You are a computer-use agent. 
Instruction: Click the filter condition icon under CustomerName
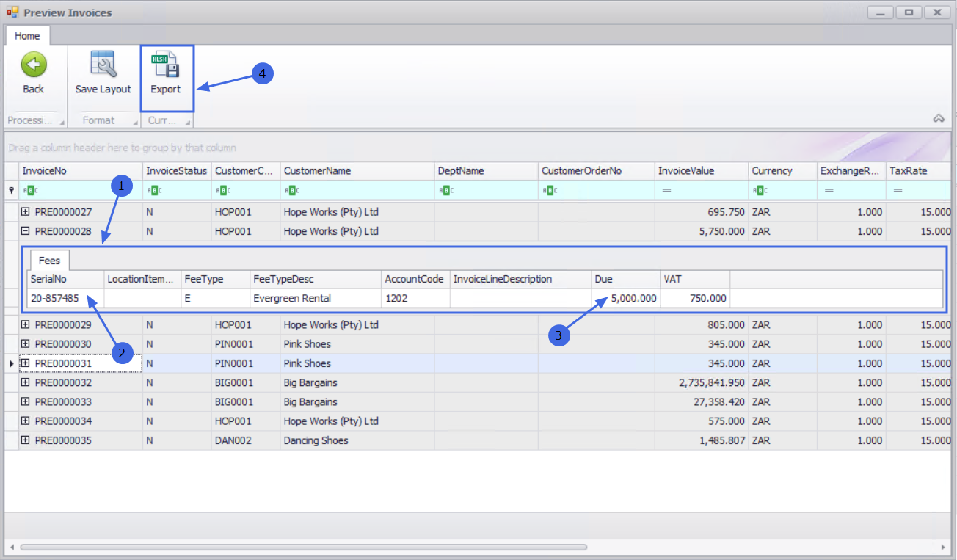pyautogui.click(x=292, y=190)
